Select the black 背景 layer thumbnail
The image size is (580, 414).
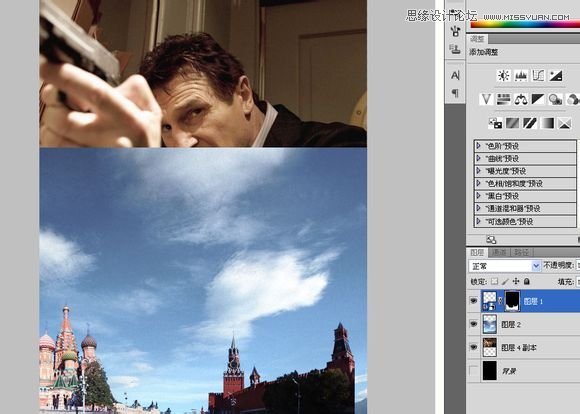pyautogui.click(x=490, y=370)
